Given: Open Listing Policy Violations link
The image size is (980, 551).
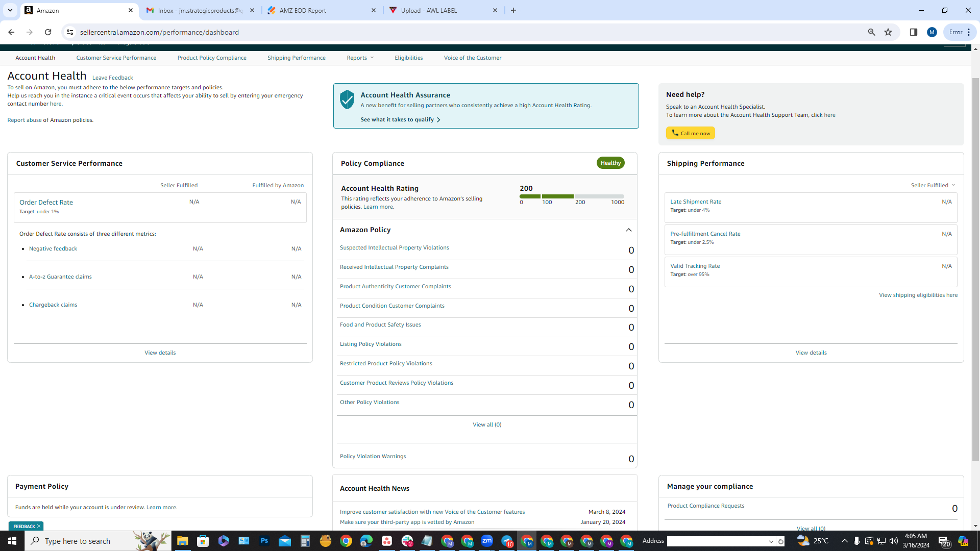Looking at the screenshot, I should pos(371,344).
